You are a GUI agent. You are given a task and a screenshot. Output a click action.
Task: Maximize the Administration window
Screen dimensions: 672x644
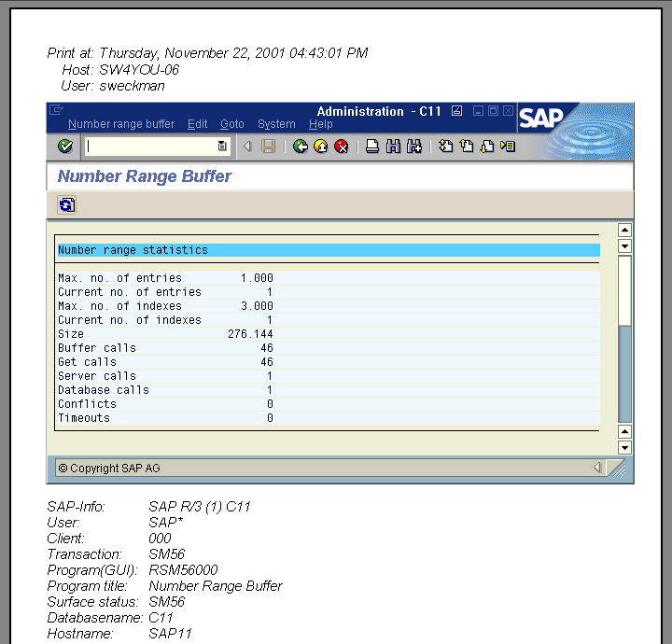coord(494,111)
